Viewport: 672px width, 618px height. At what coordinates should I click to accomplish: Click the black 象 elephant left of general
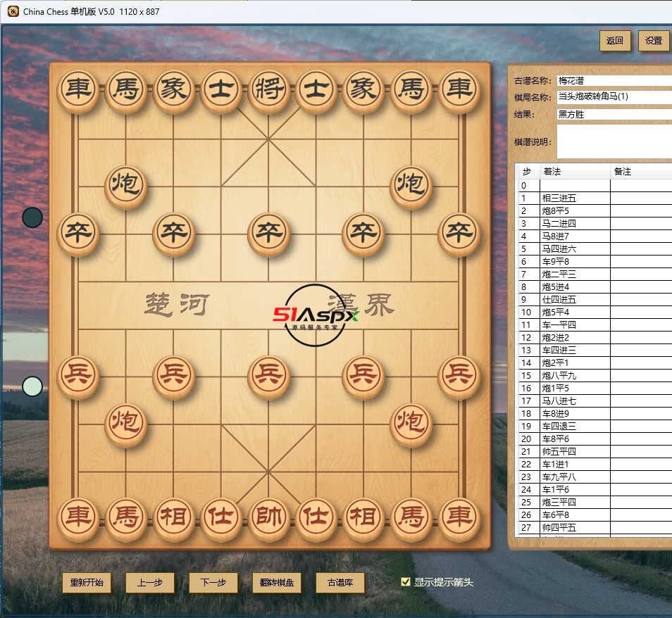[x=173, y=89]
